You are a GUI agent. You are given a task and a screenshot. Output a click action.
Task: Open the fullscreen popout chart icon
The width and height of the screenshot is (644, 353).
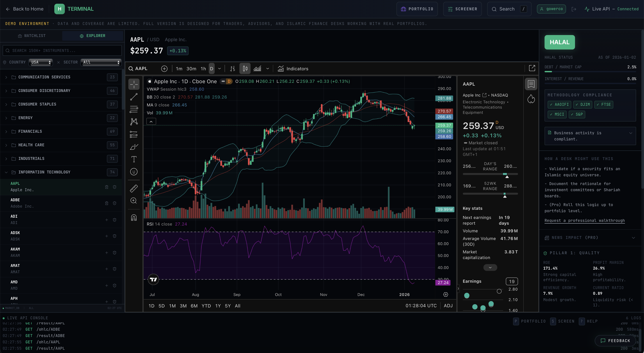532,68
